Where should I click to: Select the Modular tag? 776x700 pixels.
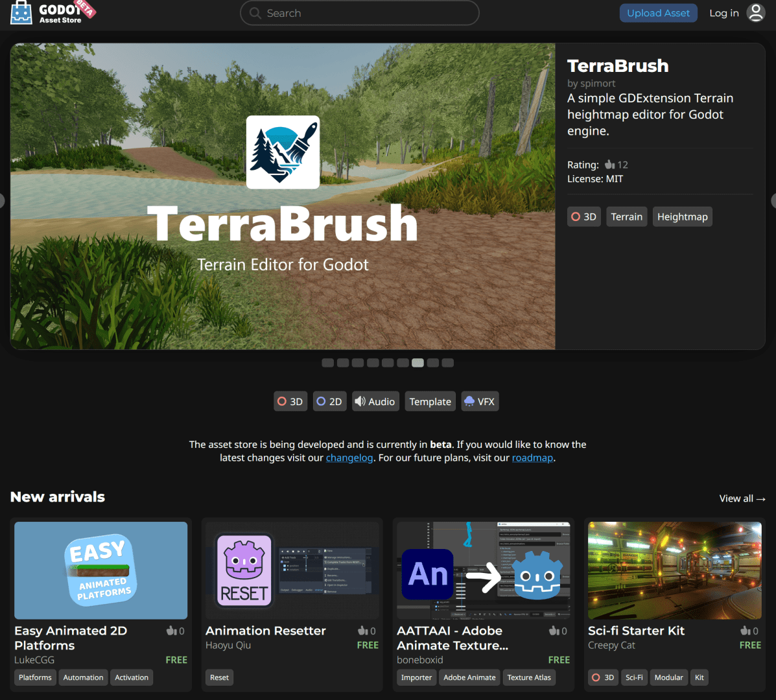[668, 677]
